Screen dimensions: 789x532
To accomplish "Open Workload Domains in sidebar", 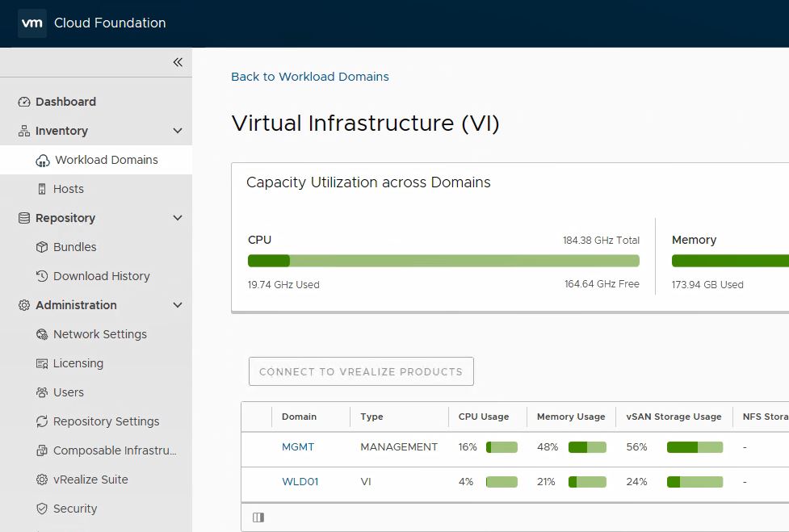I will [106, 160].
